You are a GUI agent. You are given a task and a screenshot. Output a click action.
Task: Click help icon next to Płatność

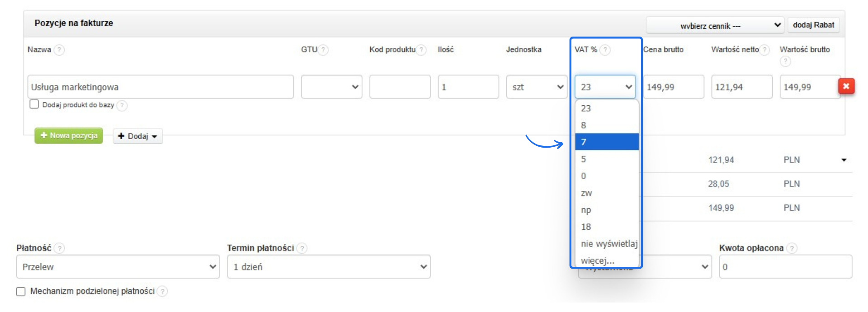pos(59,248)
